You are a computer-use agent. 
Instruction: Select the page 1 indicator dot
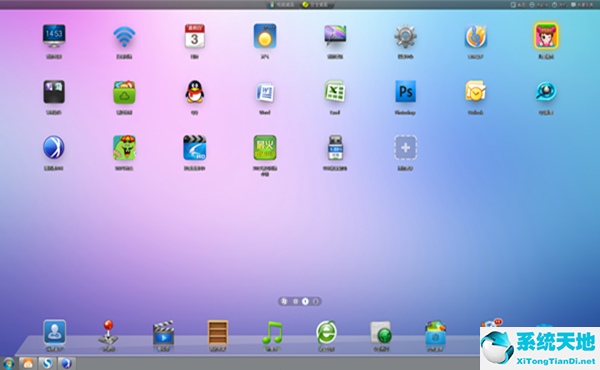[x=305, y=302]
